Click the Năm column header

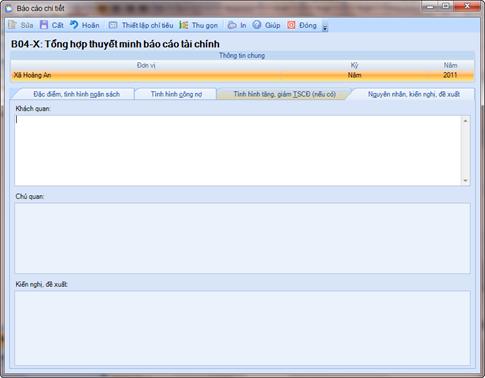(450, 65)
